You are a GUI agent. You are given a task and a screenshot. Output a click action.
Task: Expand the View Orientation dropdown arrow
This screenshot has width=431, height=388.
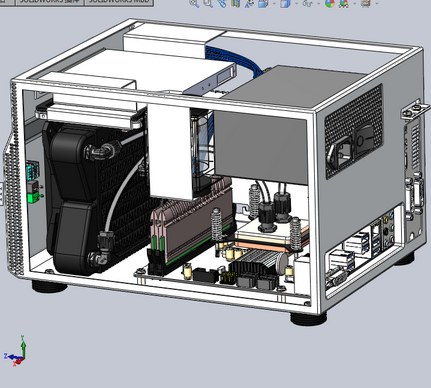click(274, 4)
